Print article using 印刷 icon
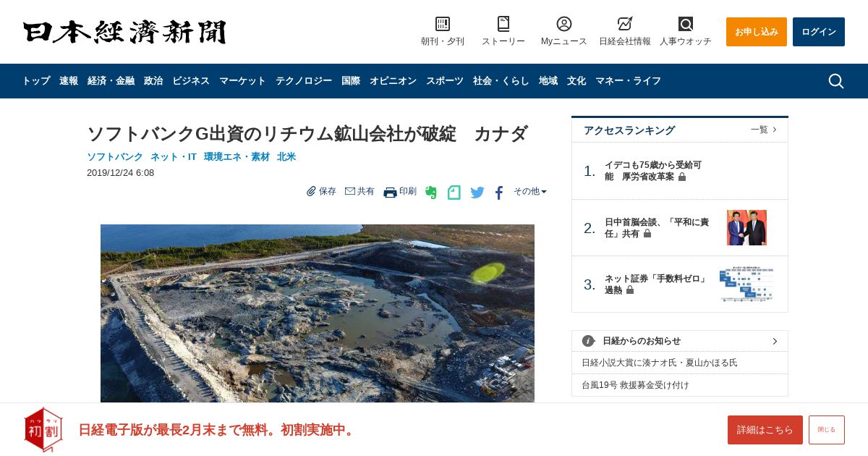The height and width of the screenshot is (456, 868). pyautogui.click(x=400, y=192)
